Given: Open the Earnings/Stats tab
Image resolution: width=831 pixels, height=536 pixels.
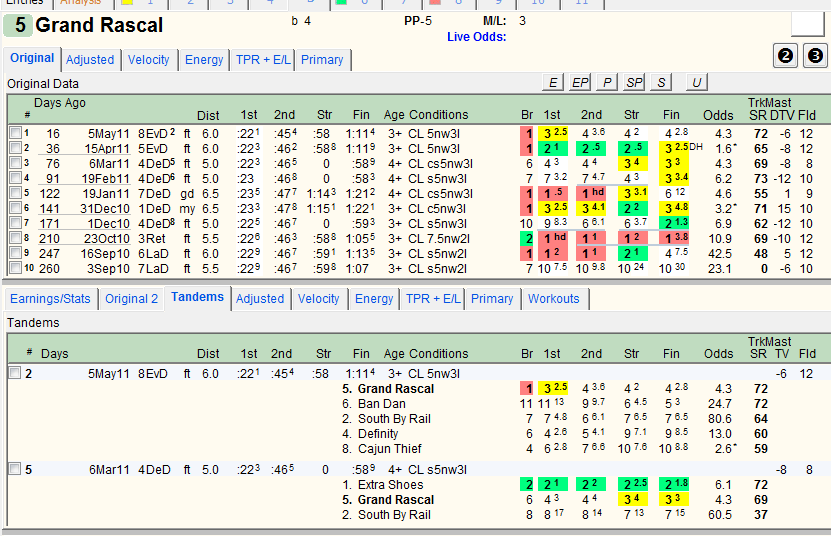Looking at the screenshot, I should (50, 299).
